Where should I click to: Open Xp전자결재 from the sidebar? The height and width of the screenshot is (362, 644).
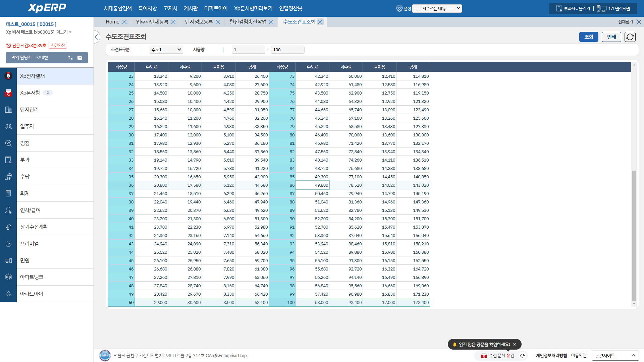click(33, 76)
